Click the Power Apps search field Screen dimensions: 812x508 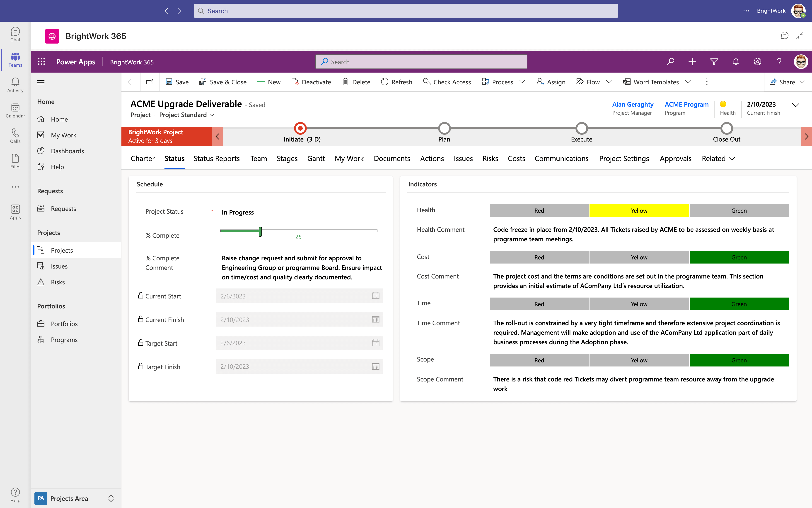point(421,62)
